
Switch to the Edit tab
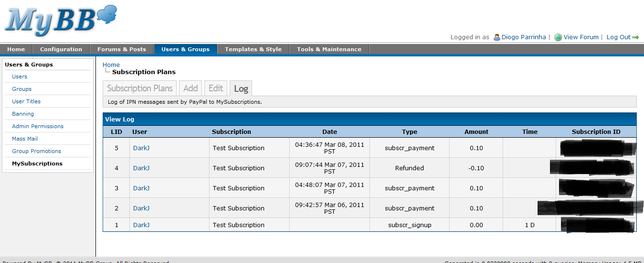(x=216, y=88)
